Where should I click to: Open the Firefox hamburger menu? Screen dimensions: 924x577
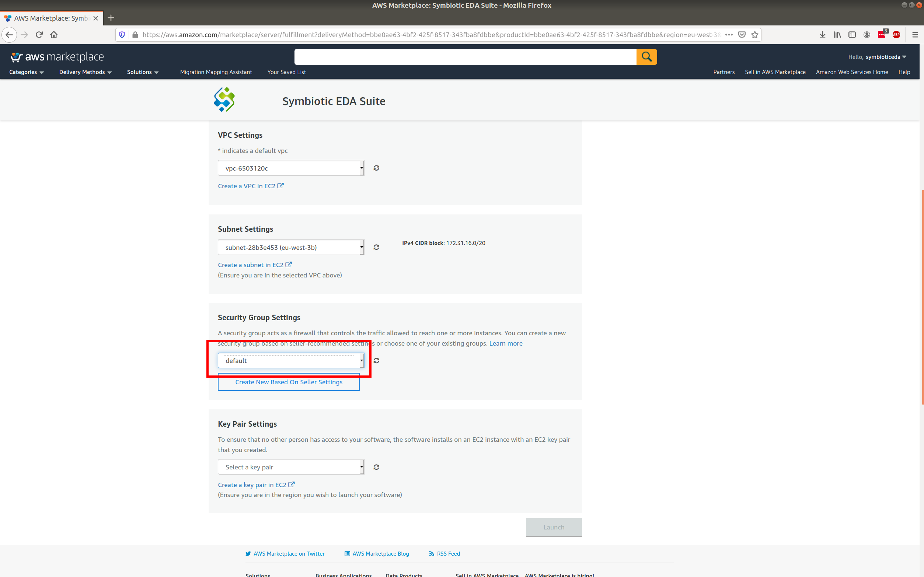915,35
